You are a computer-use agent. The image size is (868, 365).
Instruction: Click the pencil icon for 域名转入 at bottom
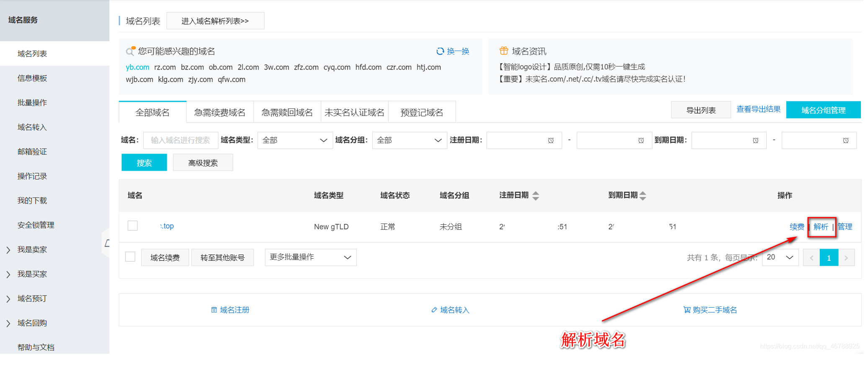coord(434,310)
